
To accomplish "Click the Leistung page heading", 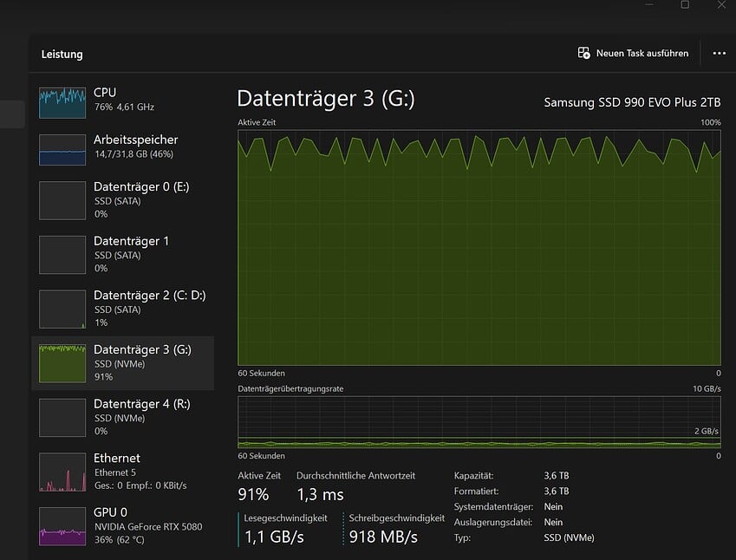I will 62,54.
